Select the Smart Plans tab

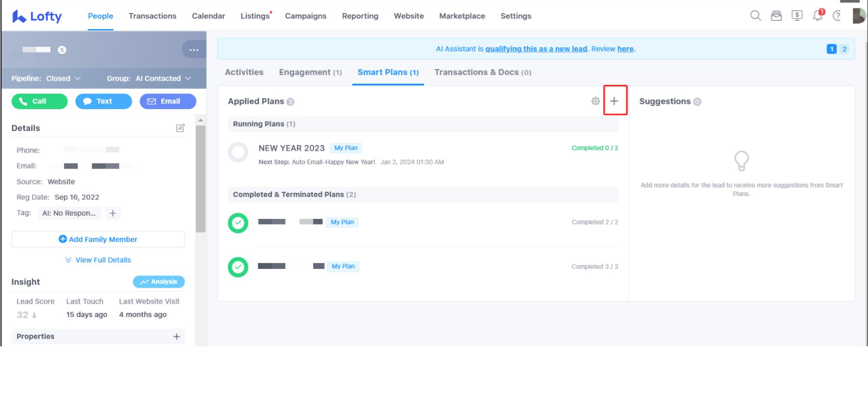point(388,72)
